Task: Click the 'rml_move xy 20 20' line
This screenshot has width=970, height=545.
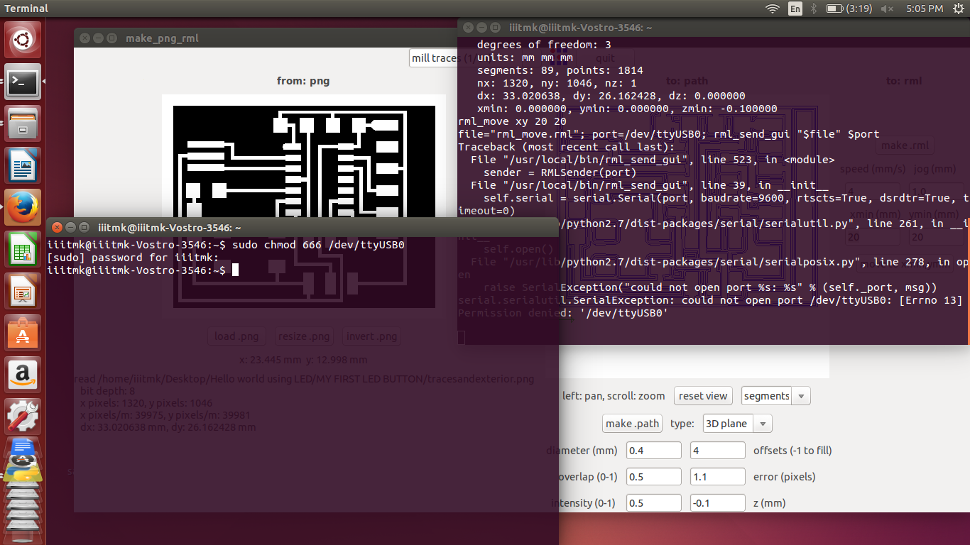Action: pyautogui.click(x=512, y=121)
